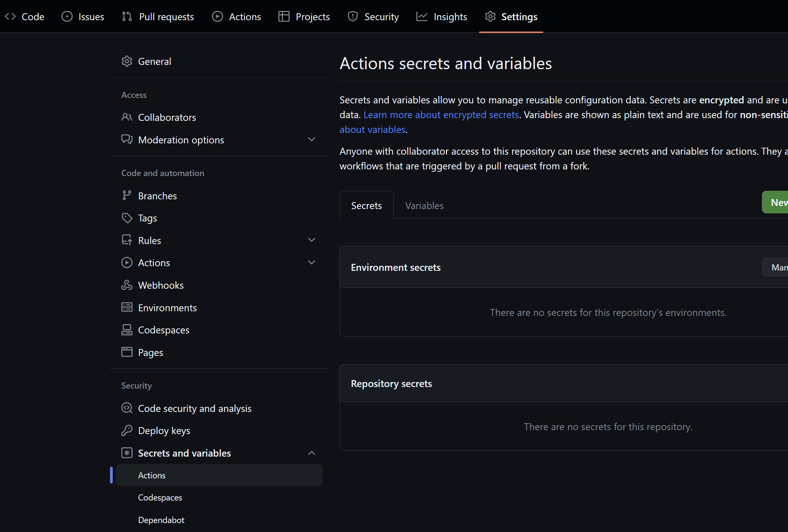788x532 pixels.
Task: Click the Branches git-branch icon
Action: point(127,196)
